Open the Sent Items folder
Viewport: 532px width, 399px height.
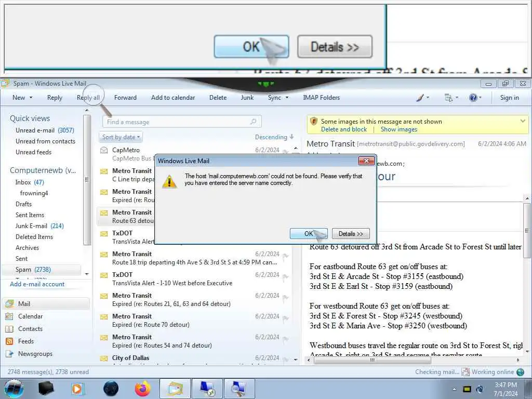[x=30, y=215]
